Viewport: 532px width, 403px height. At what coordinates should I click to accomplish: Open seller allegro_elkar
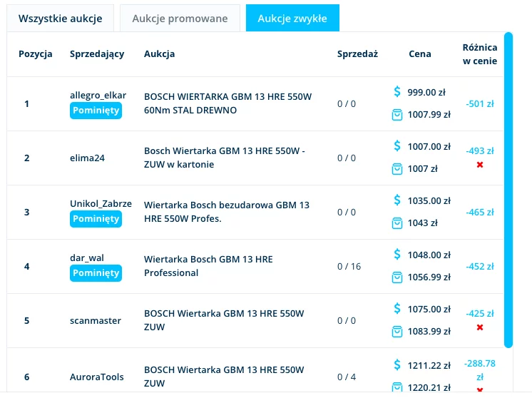[x=98, y=96]
